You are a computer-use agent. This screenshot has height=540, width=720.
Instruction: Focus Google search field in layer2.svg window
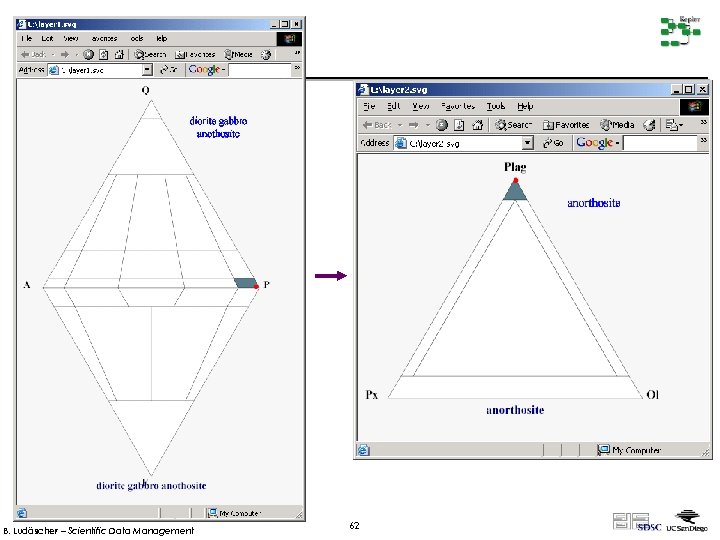(x=660, y=143)
